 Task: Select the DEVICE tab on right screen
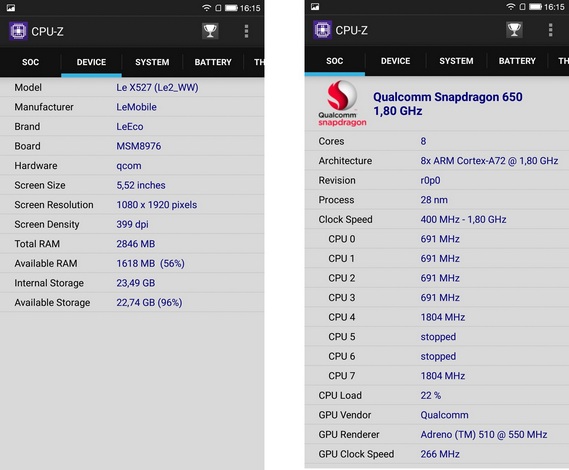(396, 61)
